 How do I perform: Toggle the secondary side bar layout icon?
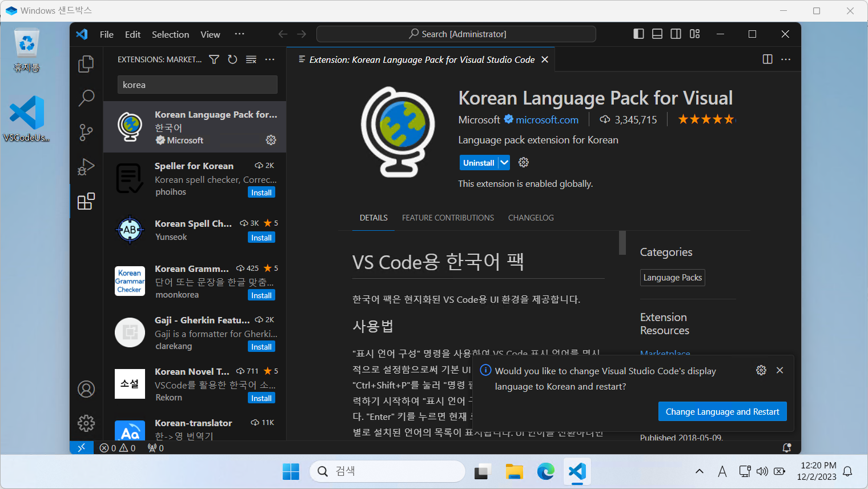pyautogui.click(x=676, y=34)
